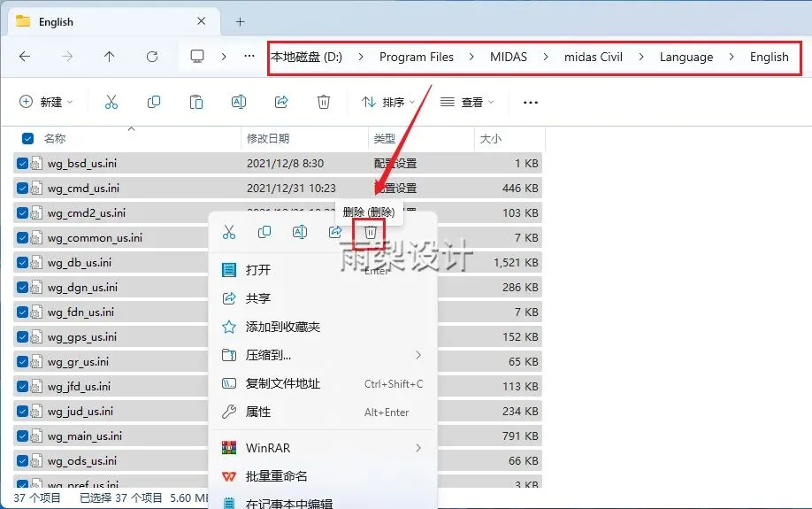
Task: Uncheck wg_cmd_us.ini checkbox
Action: point(22,189)
